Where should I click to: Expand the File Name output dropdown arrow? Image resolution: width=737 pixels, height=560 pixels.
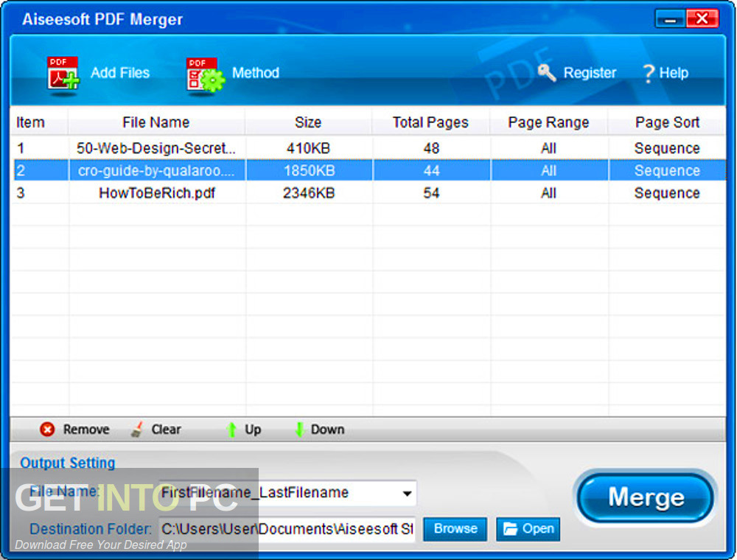tap(407, 493)
